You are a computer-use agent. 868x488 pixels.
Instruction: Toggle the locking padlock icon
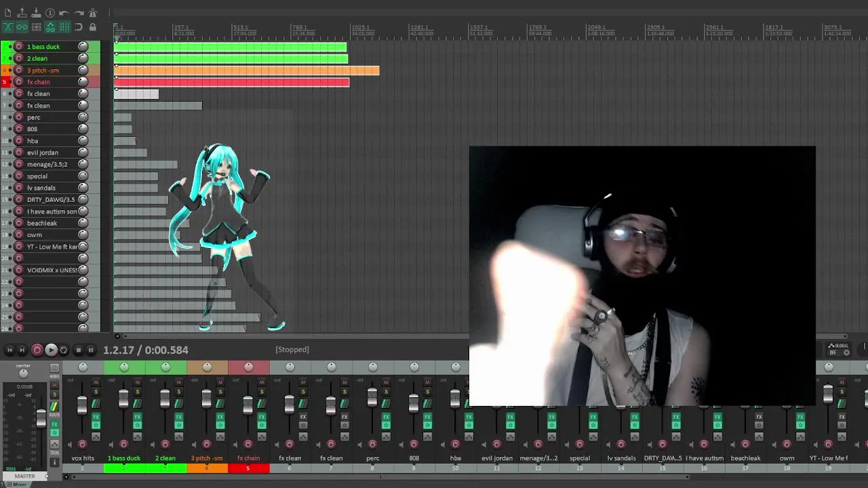[x=93, y=27]
